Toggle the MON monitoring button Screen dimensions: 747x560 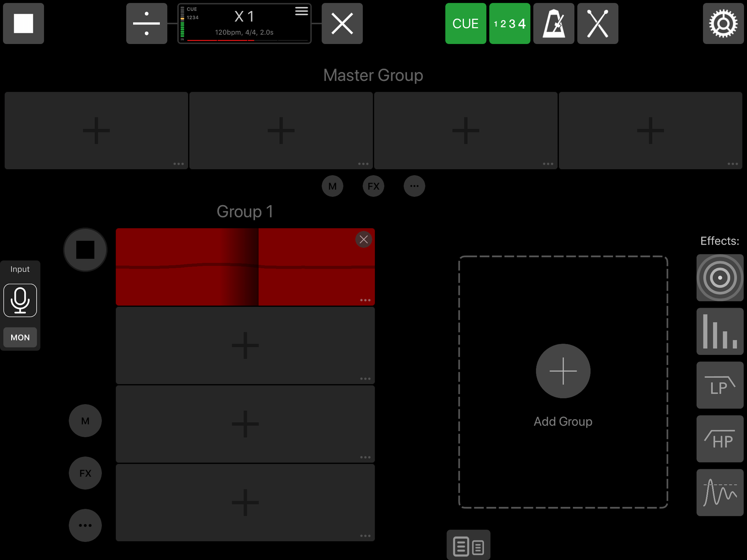(20, 337)
